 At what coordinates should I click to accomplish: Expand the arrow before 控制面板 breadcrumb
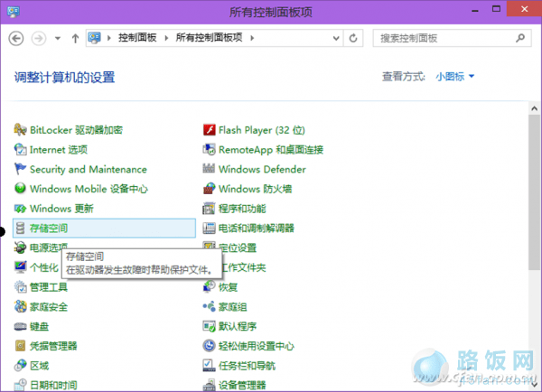109,38
